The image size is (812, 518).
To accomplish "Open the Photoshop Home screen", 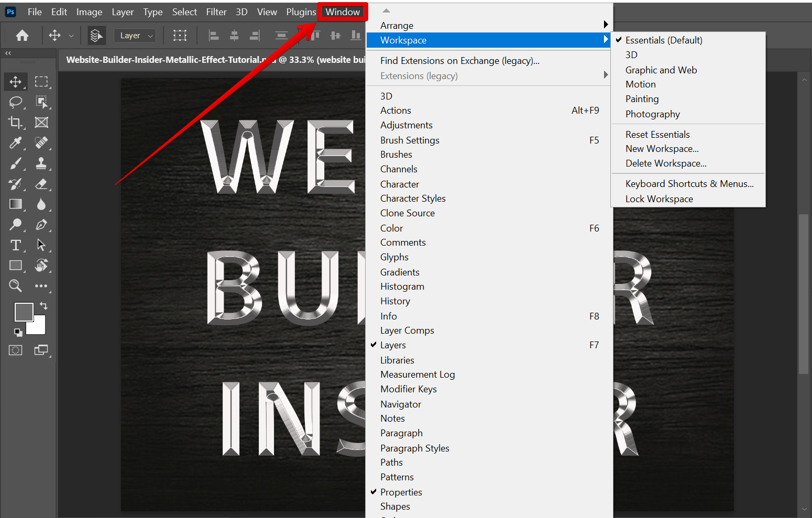I will click(21, 35).
